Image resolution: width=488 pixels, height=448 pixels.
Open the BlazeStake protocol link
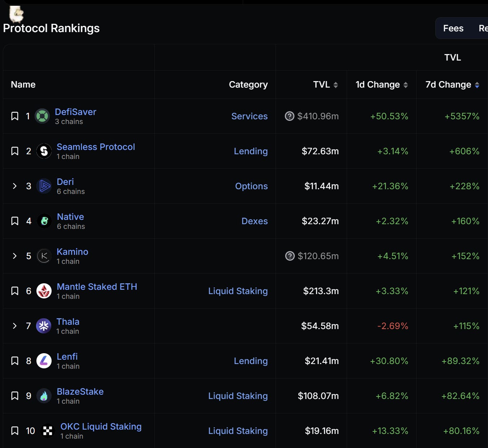click(80, 391)
